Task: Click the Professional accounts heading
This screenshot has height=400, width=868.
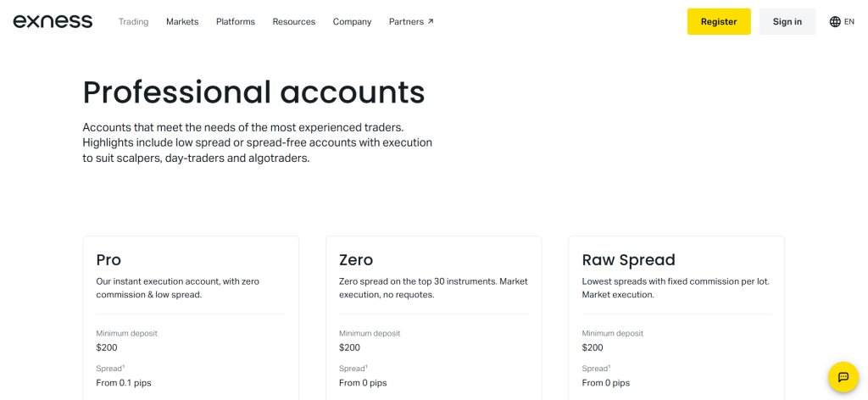Action: click(253, 92)
